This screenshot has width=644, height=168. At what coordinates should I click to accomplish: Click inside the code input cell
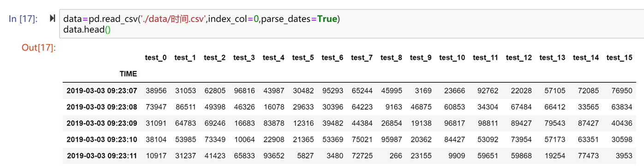tap(352, 24)
